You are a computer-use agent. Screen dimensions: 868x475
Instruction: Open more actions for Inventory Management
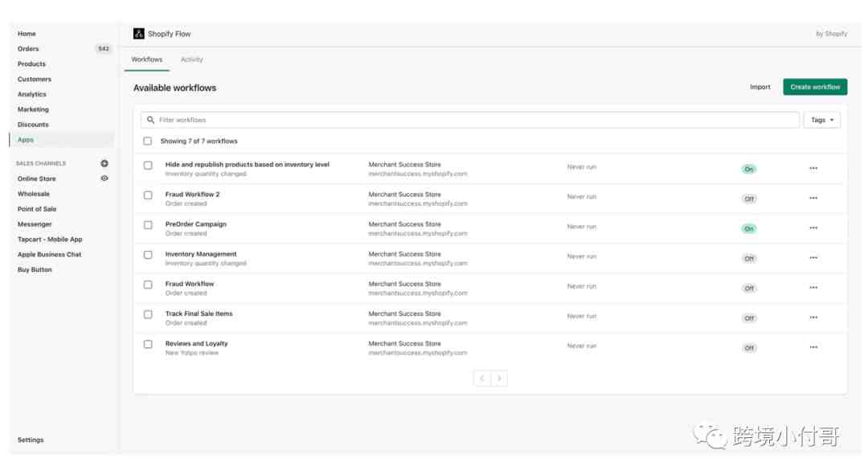[813, 258]
